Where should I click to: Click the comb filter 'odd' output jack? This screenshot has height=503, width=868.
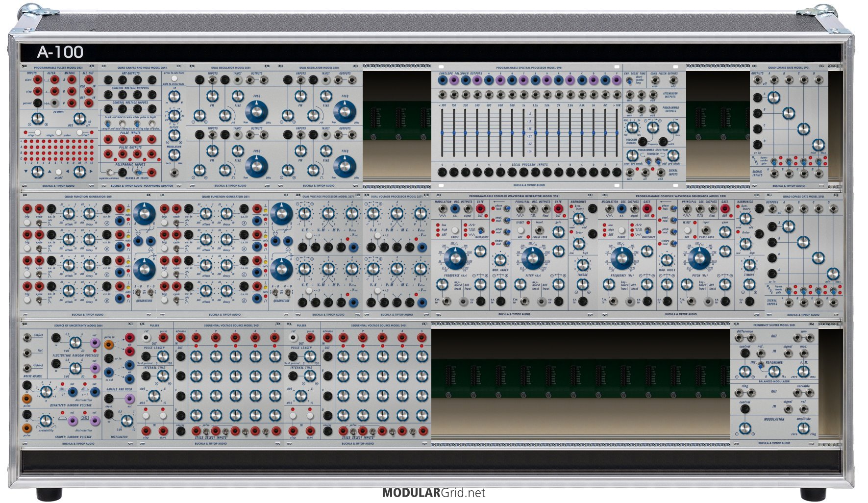pos(673,80)
